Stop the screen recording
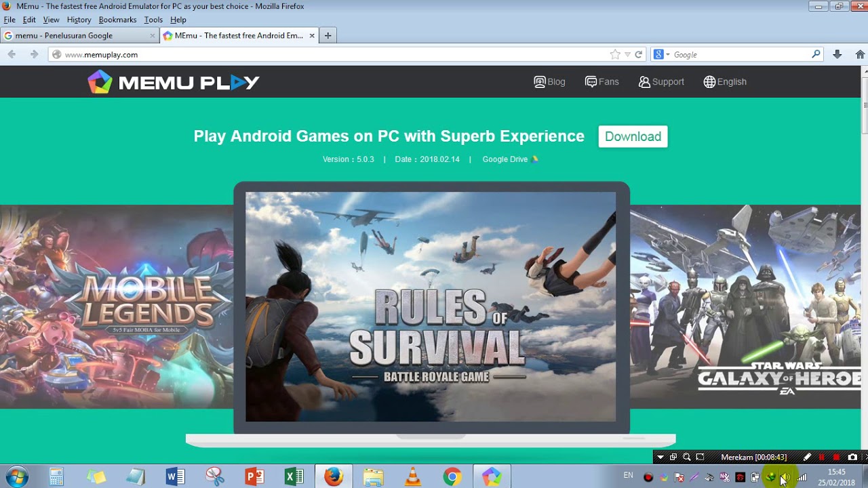This screenshot has width=868, height=488. [x=836, y=457]
